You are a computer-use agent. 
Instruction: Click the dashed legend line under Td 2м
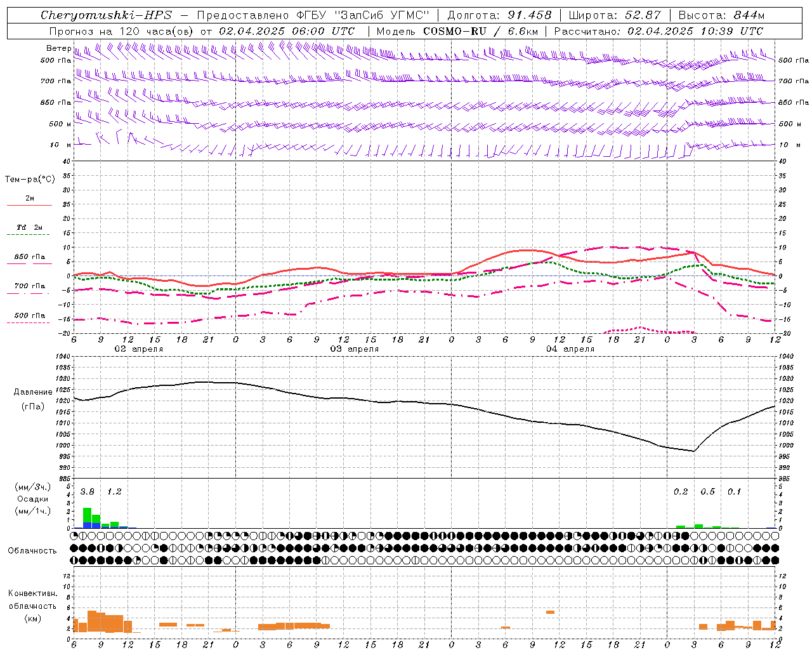(x=28, y=234)
